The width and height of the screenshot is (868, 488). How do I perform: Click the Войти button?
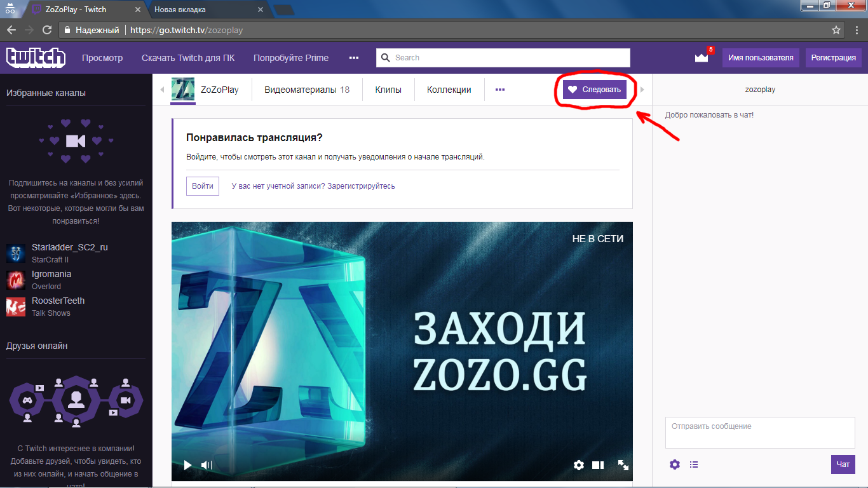tap(203, 186)
